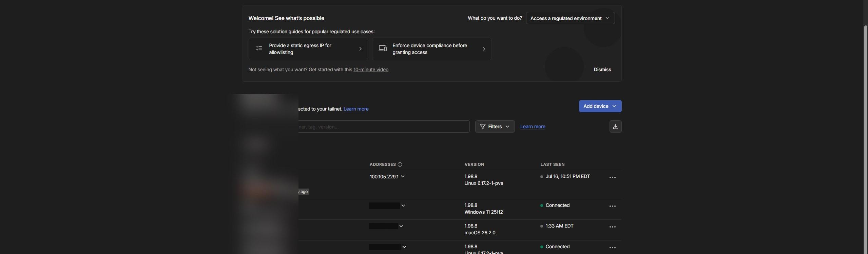The height and width of the screenshot is (254, 868).
Task: Open the Learn more link next to Filters
Action: pos(533,126)
